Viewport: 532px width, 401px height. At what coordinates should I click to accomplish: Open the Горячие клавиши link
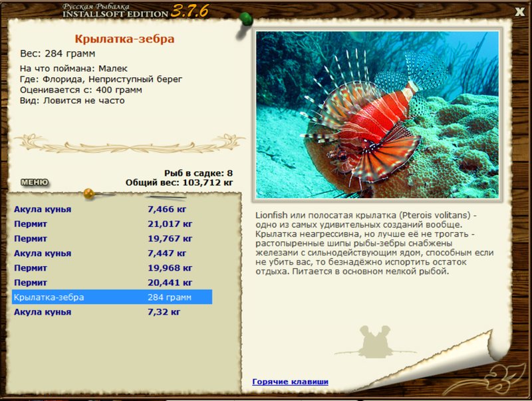tap(290, 382)
